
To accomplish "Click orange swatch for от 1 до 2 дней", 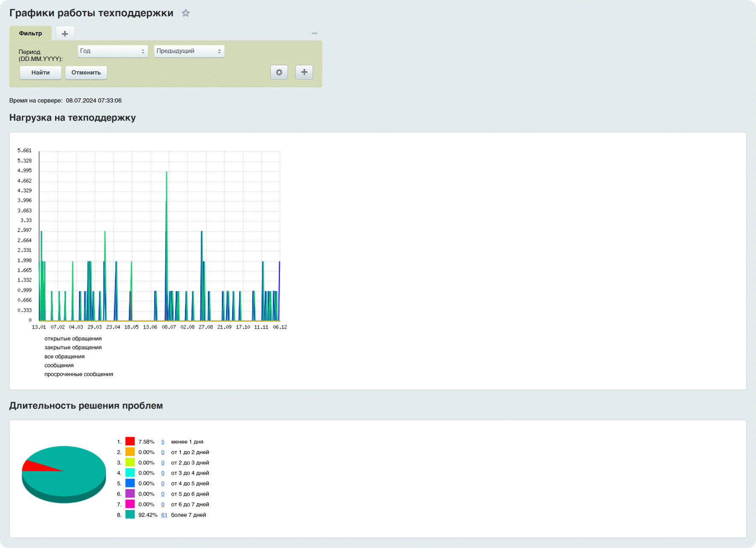I will click(130, 452).
